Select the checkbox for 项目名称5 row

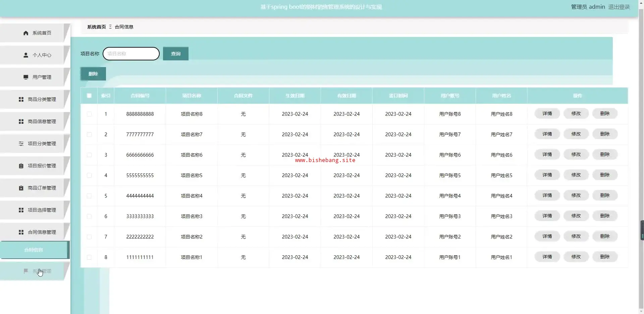click(89, 175)
